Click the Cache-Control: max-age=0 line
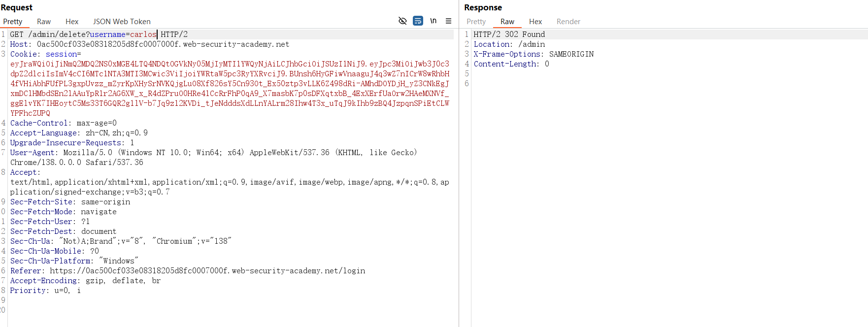Image resolution: width=868 pixels, height=327 pixels. coord(64,123)
